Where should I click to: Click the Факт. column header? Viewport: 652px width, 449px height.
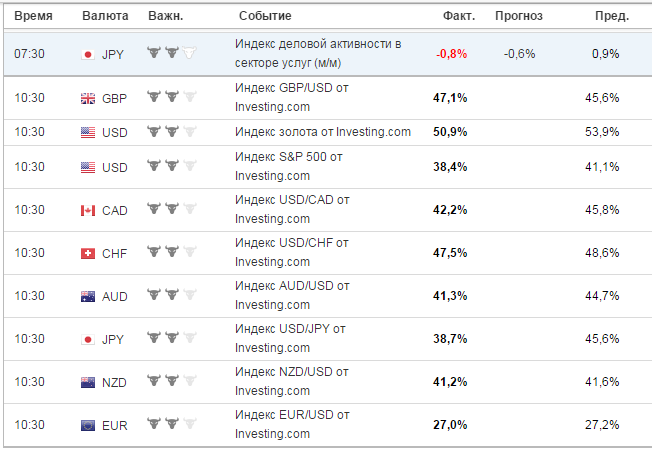(459, 16)
